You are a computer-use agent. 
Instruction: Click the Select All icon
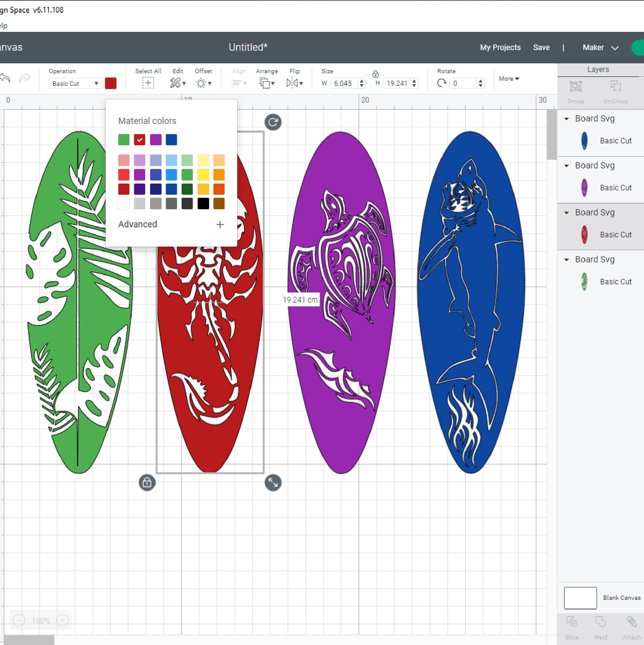(148, 83)
